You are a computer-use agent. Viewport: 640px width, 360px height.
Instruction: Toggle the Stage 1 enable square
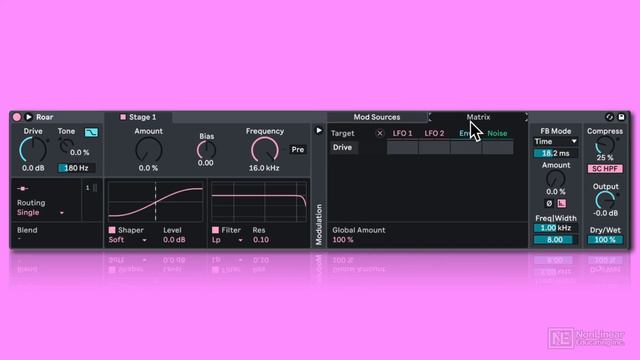(x=123, y=117)
